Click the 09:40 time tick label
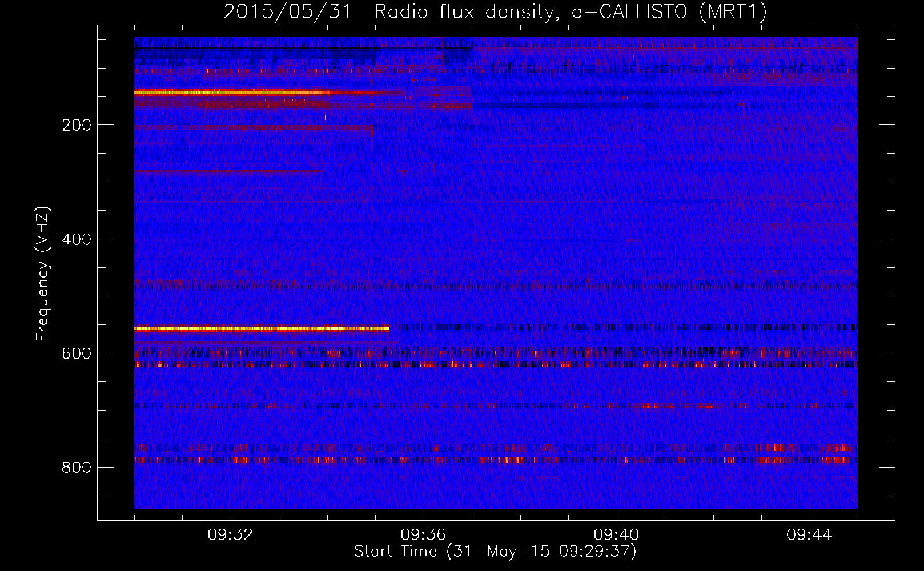 (616, 535)
